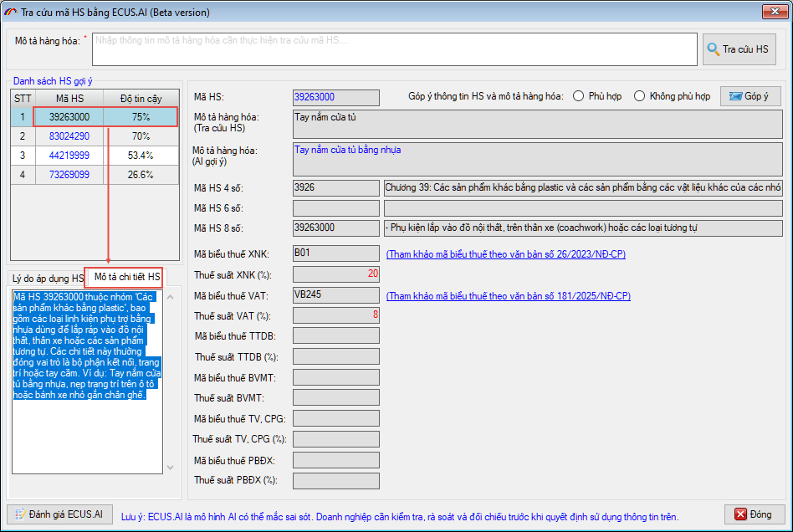Click the Tra cứu HS search button
This screenshot has height=532, width=793.
pos(739,49)
